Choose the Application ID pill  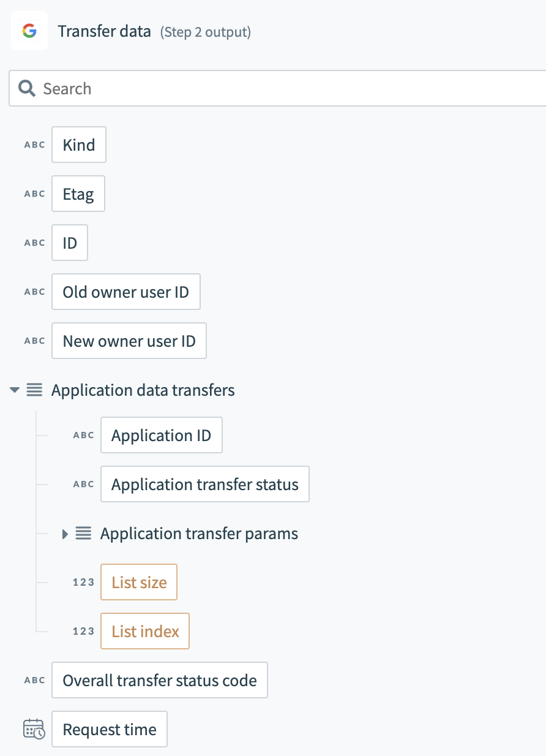pyautogui.click(x=161, y=436)
